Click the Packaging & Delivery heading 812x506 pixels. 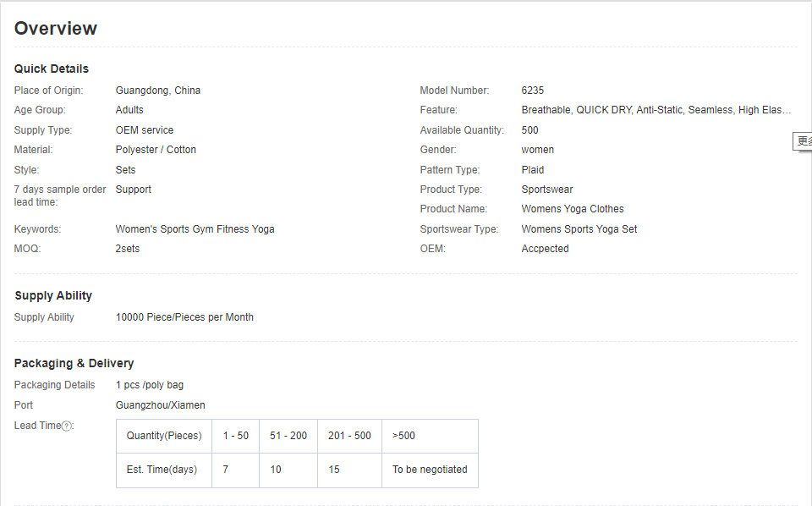point(74,363)
